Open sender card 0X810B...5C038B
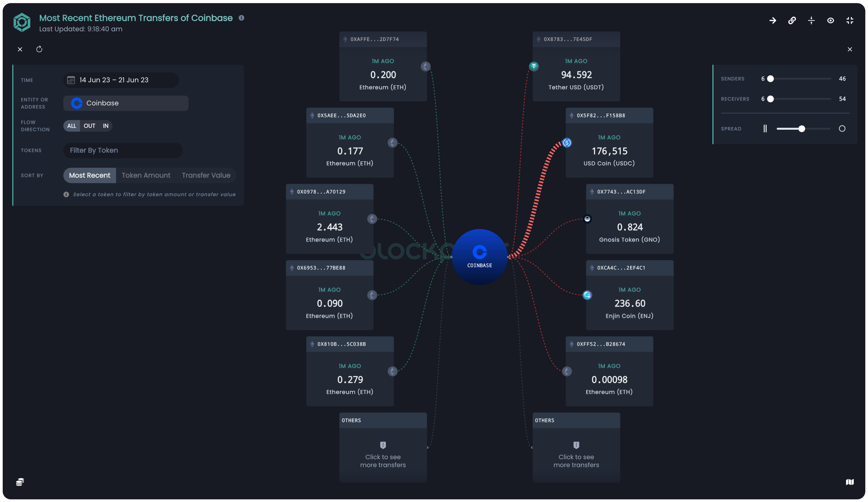The width and height of the screenshot is (868, 502). click(x=350, y=371)
